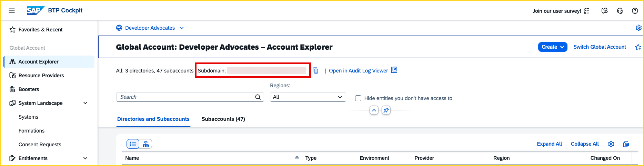Pin the filter header bar
Screen dimensions: 644x166
tap(386, 110)
